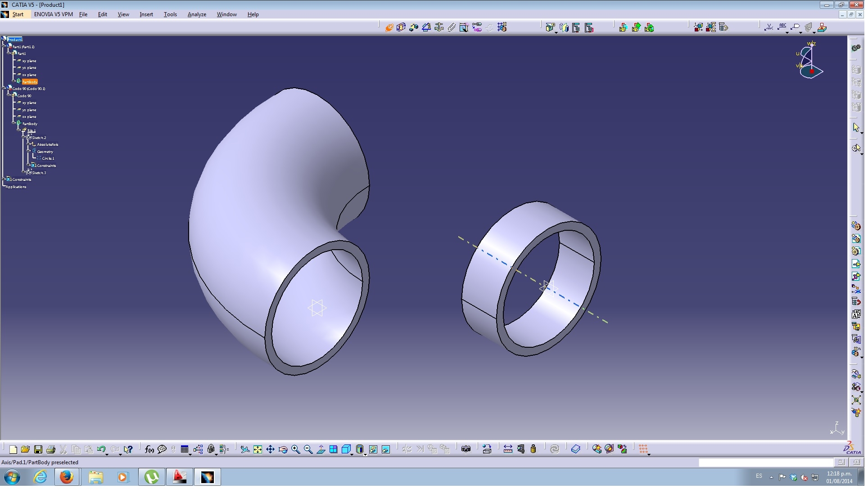Click the Text with Leader ABC icon
This screenshot has width=868, height=493.
pyautogui.click(x=782, y=27)
